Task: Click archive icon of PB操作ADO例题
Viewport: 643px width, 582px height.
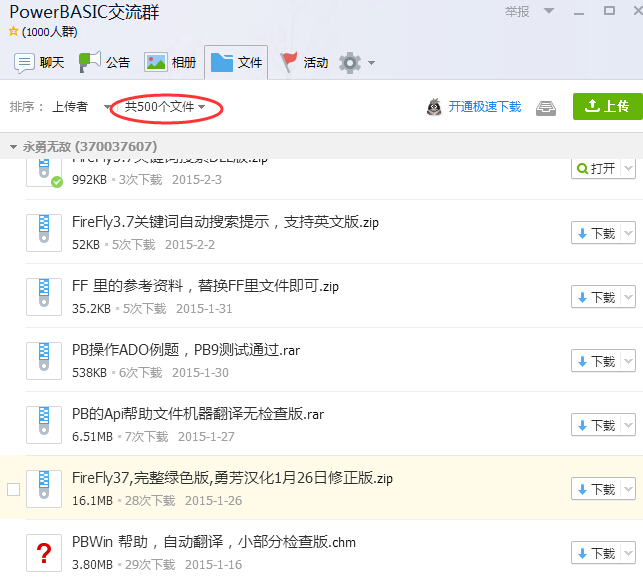Action: pyautogui.click(x=44, y=361)
